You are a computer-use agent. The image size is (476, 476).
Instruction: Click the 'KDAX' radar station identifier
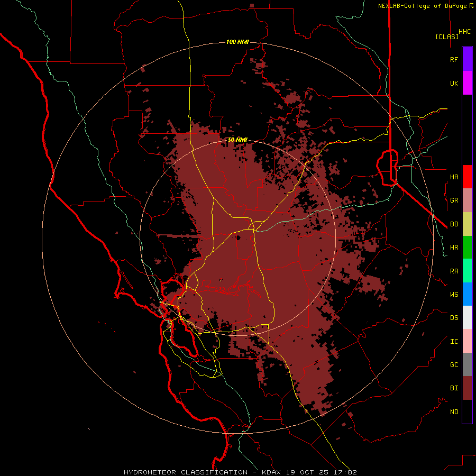pyautogui.click(x=271, y=472)
